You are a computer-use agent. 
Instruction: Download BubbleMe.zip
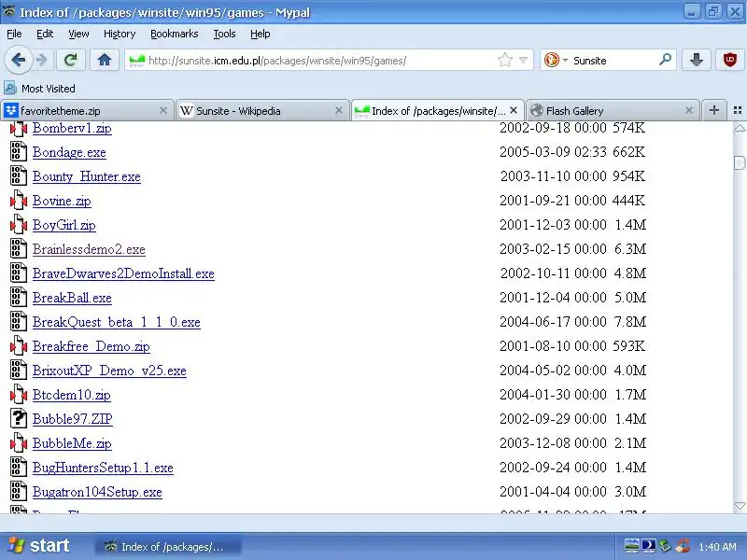[72, 444]
